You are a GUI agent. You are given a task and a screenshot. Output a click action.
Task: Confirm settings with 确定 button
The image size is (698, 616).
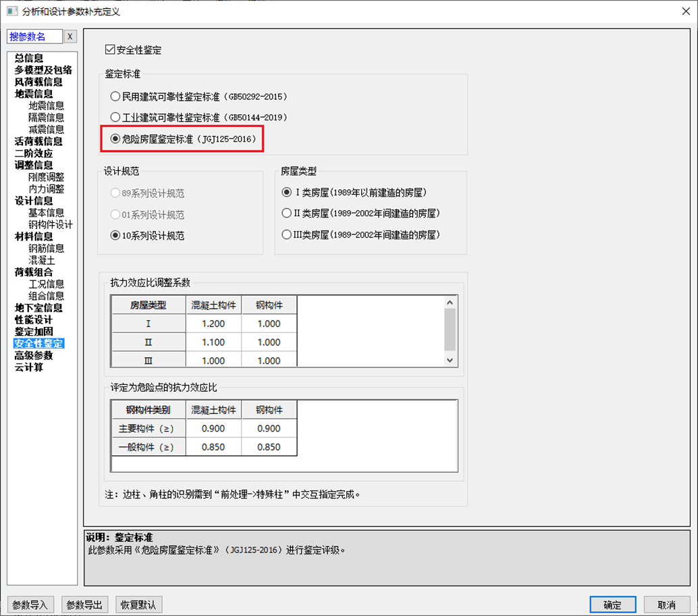612,605
